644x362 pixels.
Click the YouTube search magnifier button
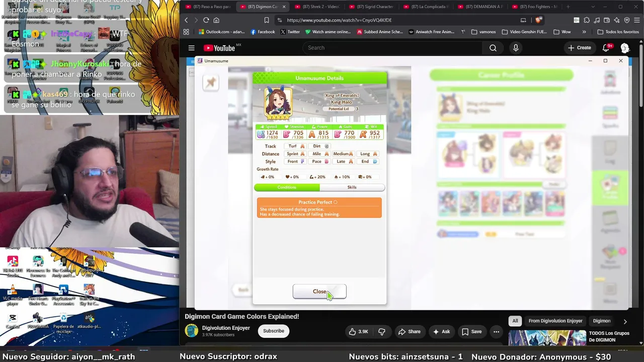[493, 48]
